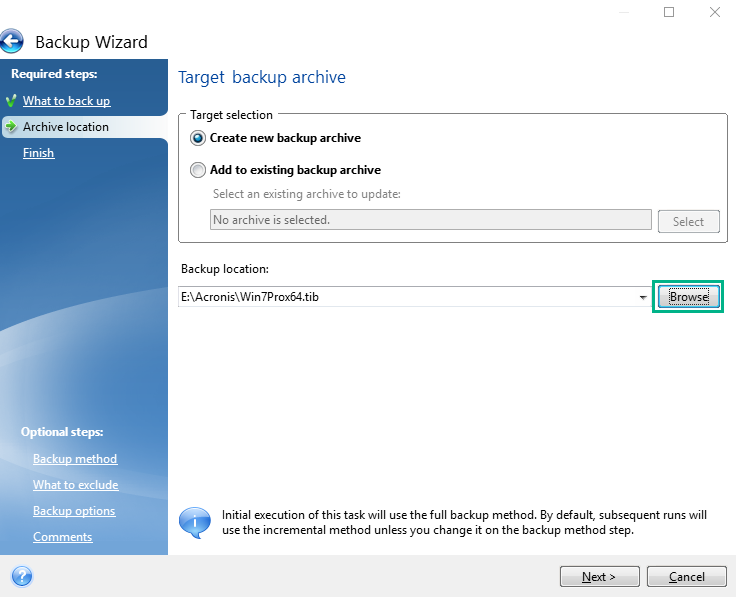This screenshot has width=736, height=597.
Task: Click the Browse button
Action: (x=689, y=297)
